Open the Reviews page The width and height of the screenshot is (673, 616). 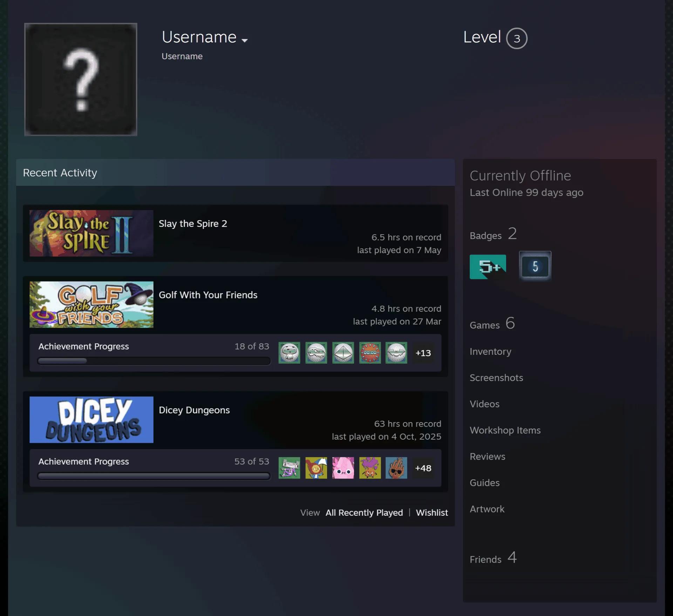488,456
